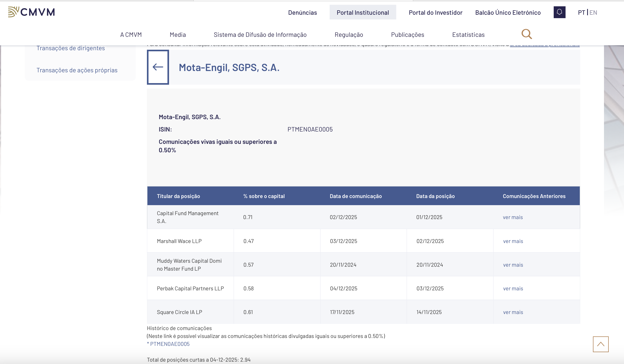Select PT language option
This screenshot has height=364, width=624.
point(581,13)
